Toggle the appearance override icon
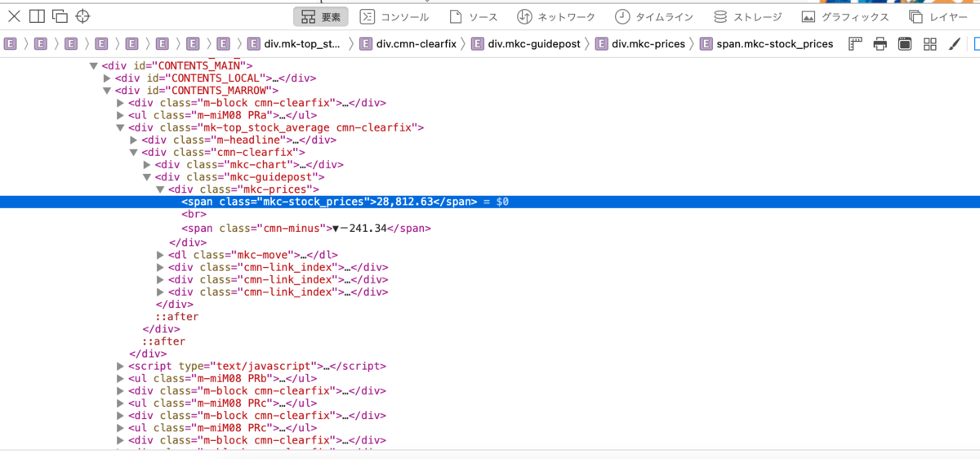Image resolution: width=980 pixels, height=459 pixels. tap(905, 44)
